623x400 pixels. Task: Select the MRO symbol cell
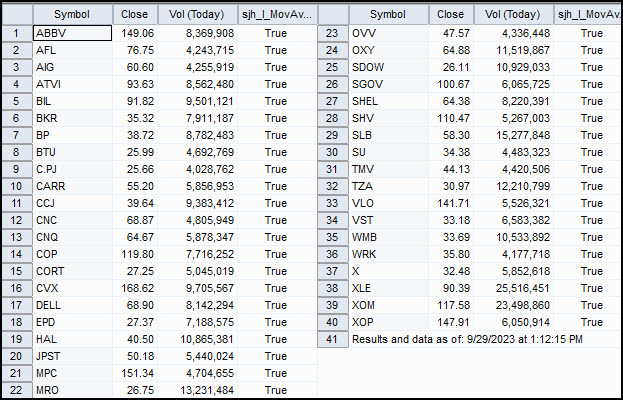point(73,390)
